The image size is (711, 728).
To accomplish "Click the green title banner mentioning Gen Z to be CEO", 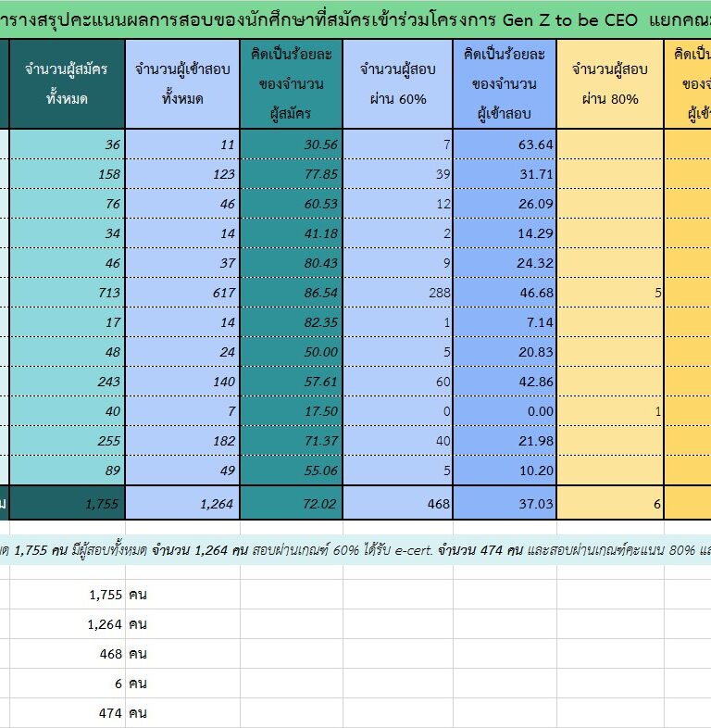I will (355, 19).
